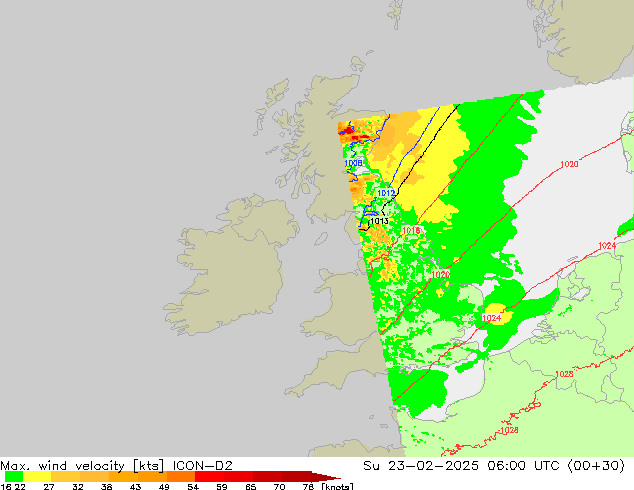Viewport: 634px width, 490px height.
Task: Click the pointed arrow tip of the legend
Action: [326, 477]
